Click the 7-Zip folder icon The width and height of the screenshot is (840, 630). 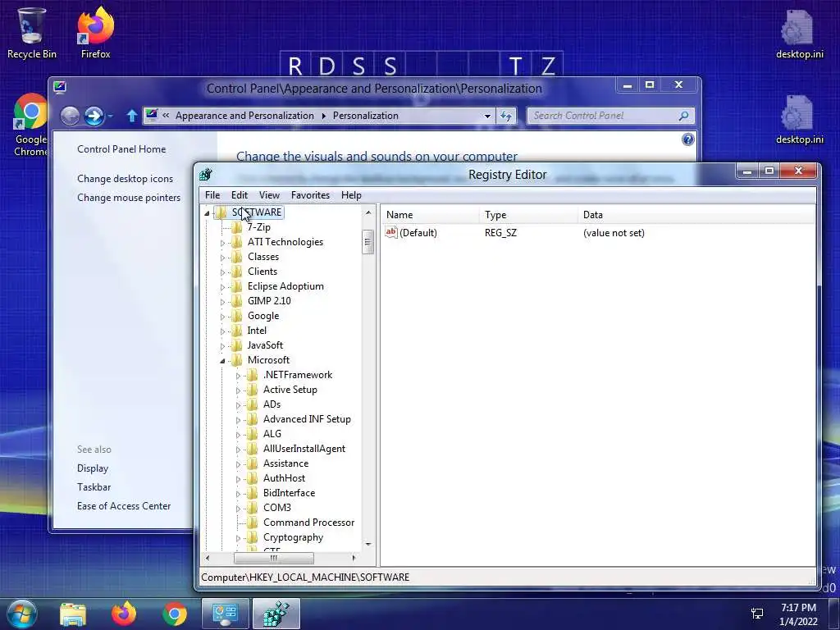237,227
